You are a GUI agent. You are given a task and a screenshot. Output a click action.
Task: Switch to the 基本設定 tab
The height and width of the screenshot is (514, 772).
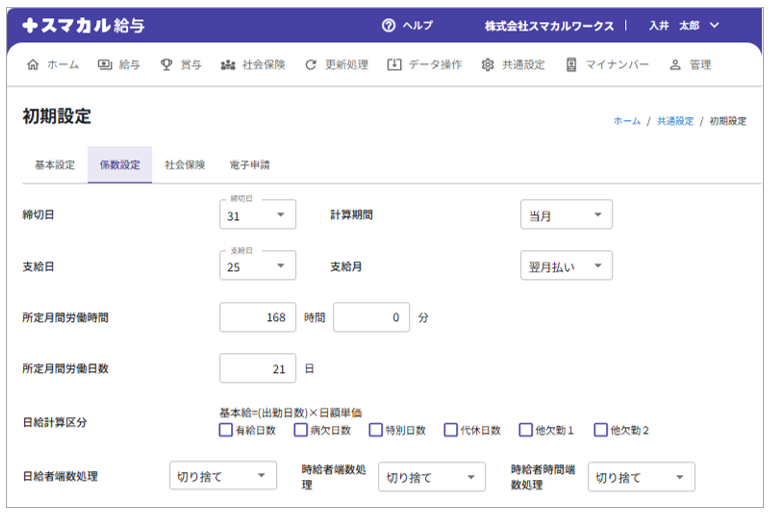pos(55,165)
